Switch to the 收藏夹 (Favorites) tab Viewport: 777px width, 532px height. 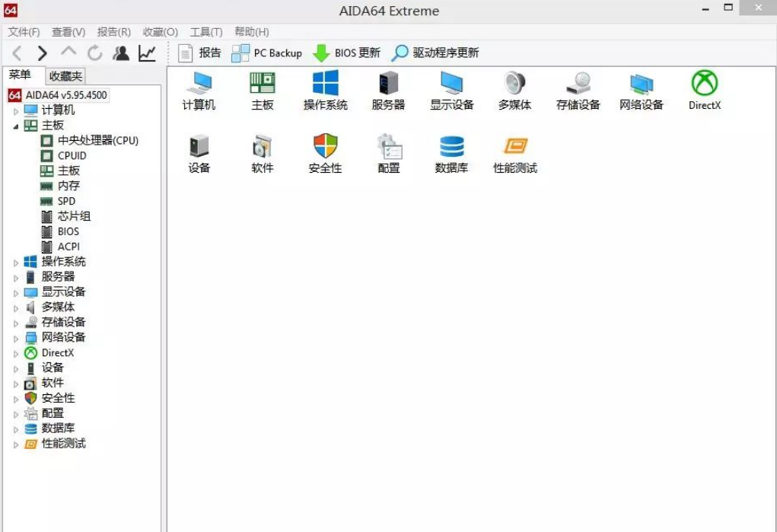65,75
